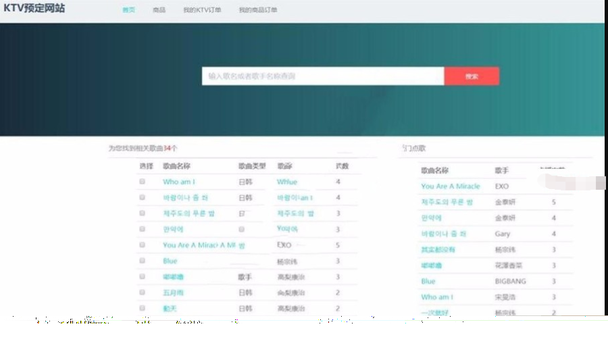
Task: Click the 选择 column header
Action: click(x=146, y=166)
